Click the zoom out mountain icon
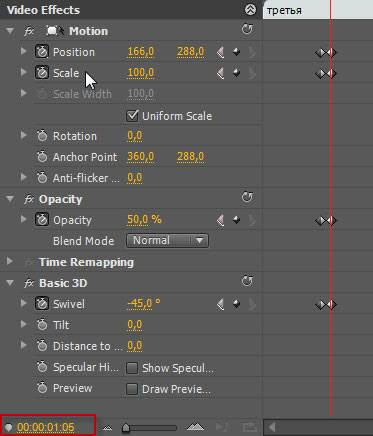 (x=107, y=427)
